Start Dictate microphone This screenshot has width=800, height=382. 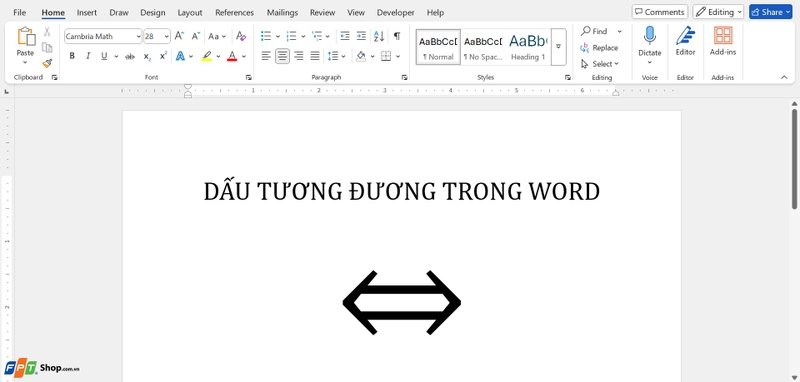[649, 35]
